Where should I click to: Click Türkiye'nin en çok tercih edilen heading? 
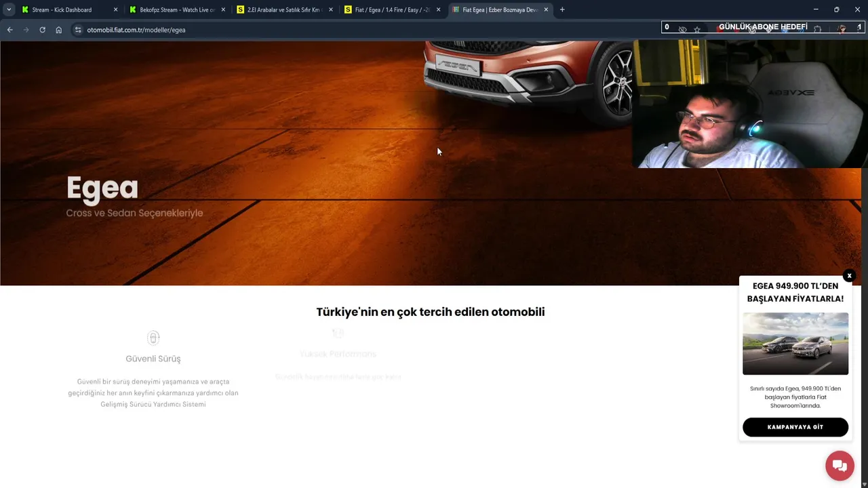431,312
